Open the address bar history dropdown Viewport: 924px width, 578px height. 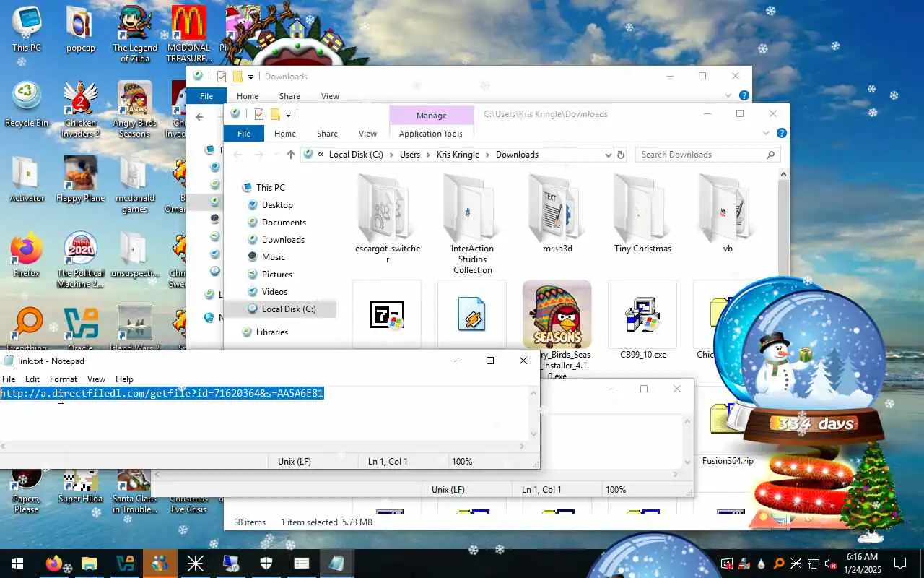pyautogui.click(x=608, y=155)
